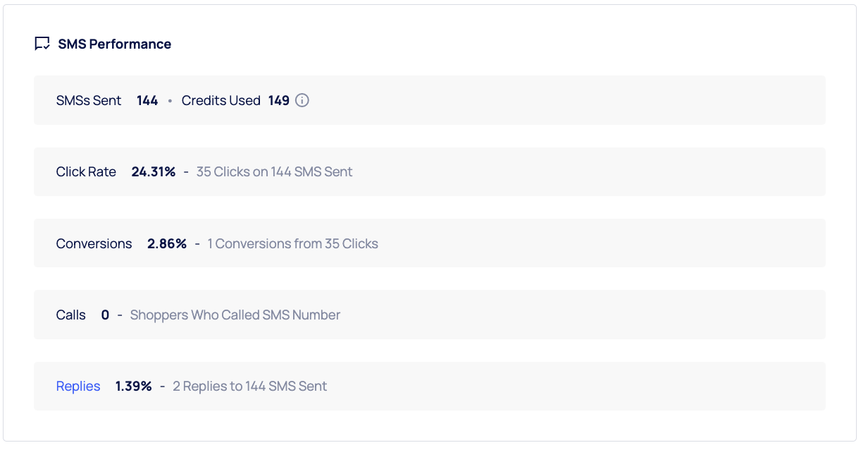Image resolution: width=868 pixels, height=450 pixels.
Task: Click the '2 Replies to 144 SMS Sent' text
Action: [249, 386]
